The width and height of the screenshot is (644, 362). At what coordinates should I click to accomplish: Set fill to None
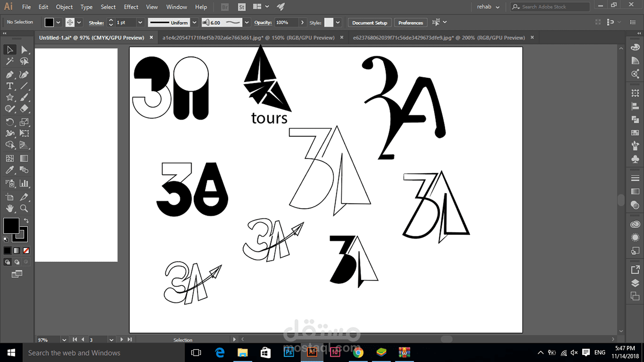click(26, 250)
